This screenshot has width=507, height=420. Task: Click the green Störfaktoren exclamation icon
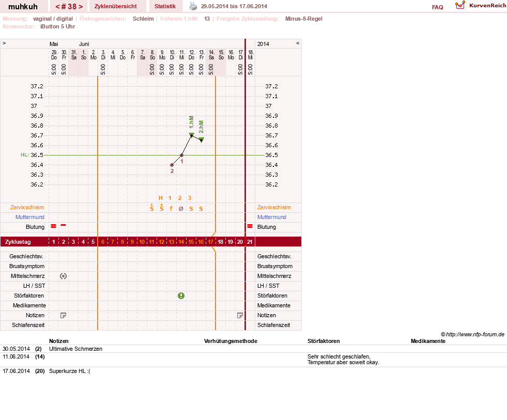tap(181, 295)
